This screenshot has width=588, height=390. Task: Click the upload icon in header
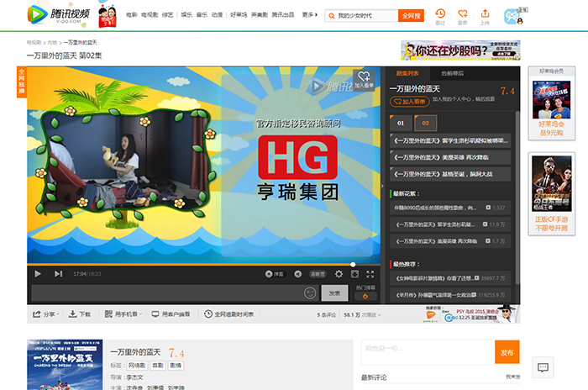coord(485,14)
